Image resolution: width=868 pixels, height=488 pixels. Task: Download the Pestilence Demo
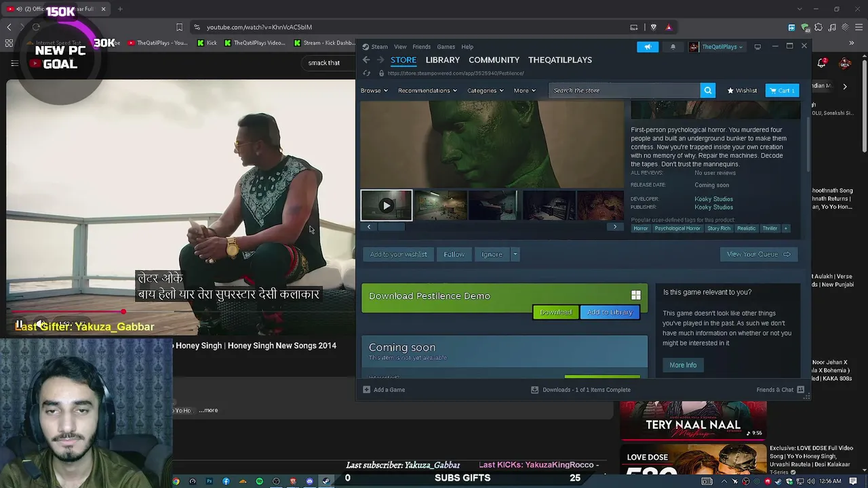pos(555,312)
